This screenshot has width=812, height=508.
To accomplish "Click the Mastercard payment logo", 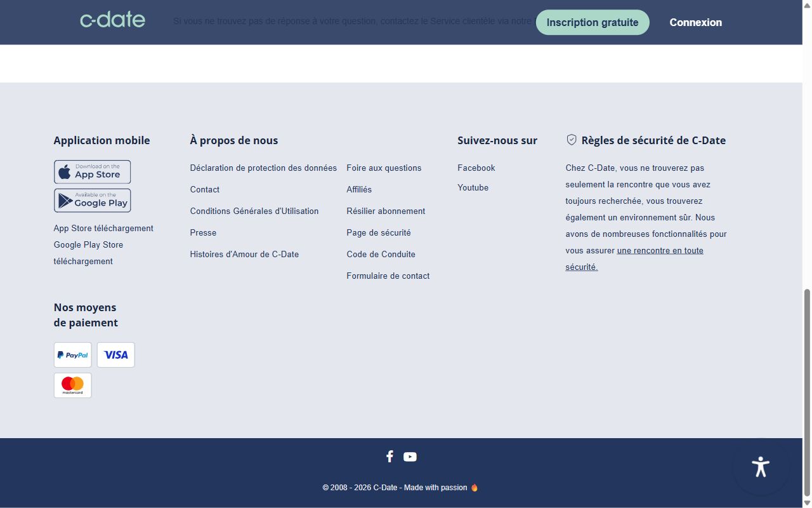I will (72, 385).
